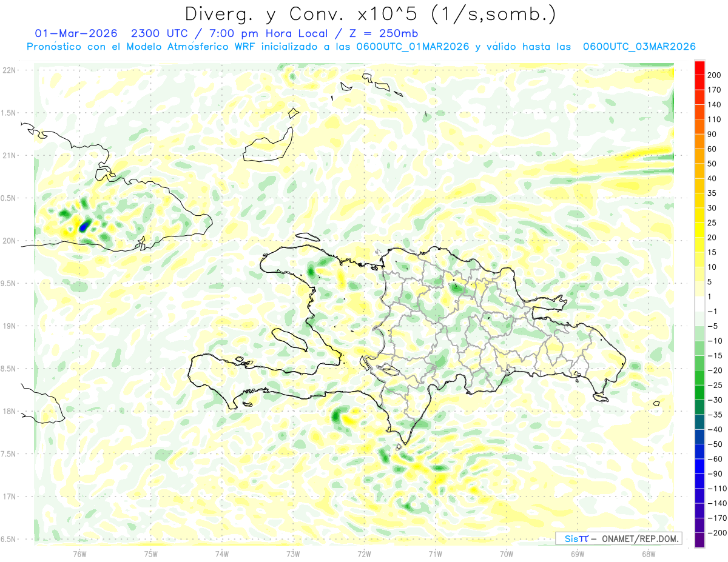Screen dimensions: 728x562
Task: Click the -90 value on the color scale
Action: click(x=716, y=474)
